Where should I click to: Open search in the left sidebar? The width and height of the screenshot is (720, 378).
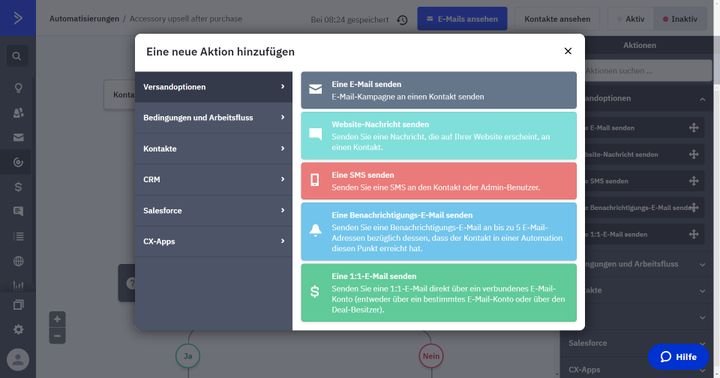coord(17,56)
